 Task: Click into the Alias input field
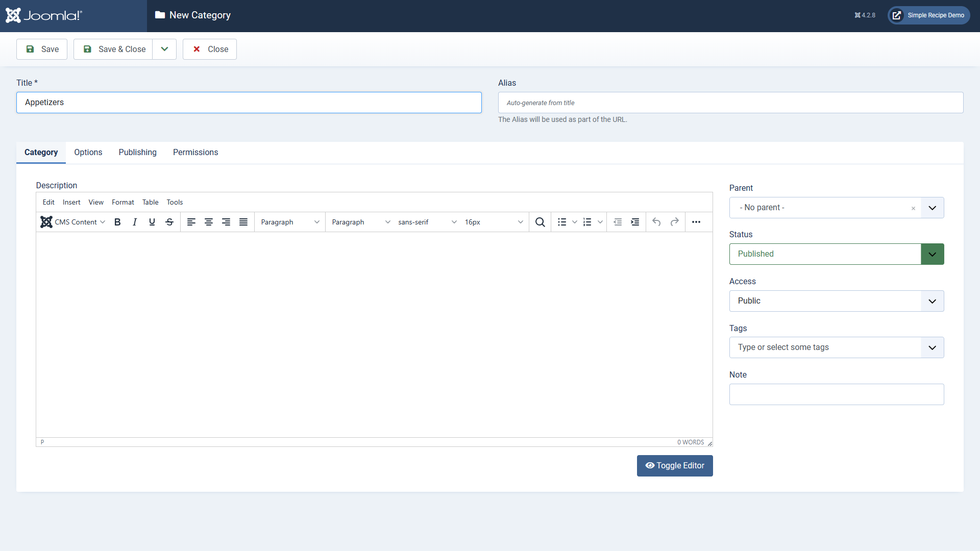pos(730,103)
